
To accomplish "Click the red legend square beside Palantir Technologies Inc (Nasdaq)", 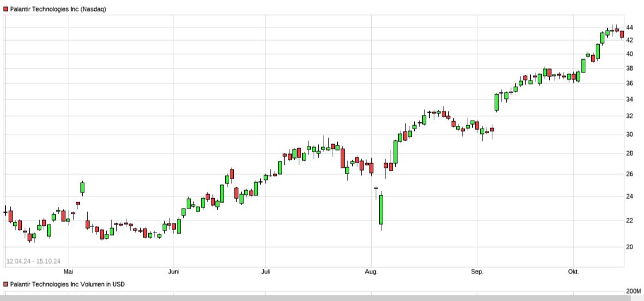I will [x=6, y=9].
